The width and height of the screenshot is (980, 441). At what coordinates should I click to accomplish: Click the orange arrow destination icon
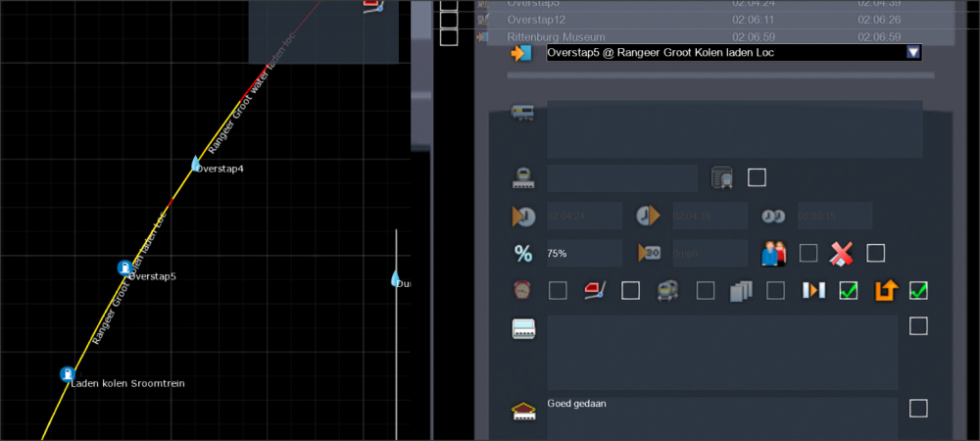pos(520,53)
